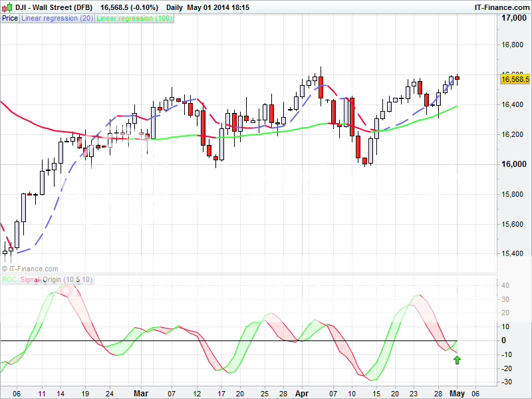Click the Daily timeframe text
532x399 pixels.
click(174, 7)
